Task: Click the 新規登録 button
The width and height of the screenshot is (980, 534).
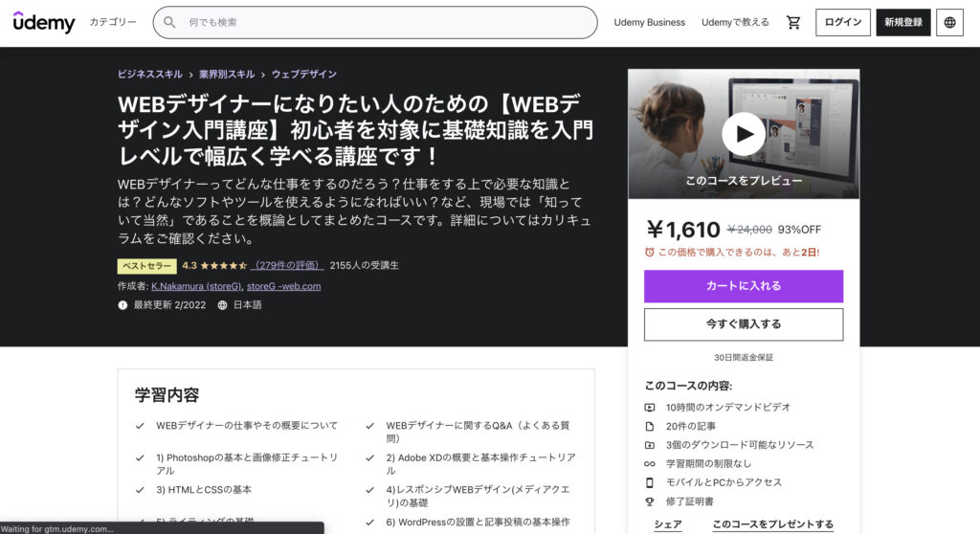Action: tap(903, 23)
